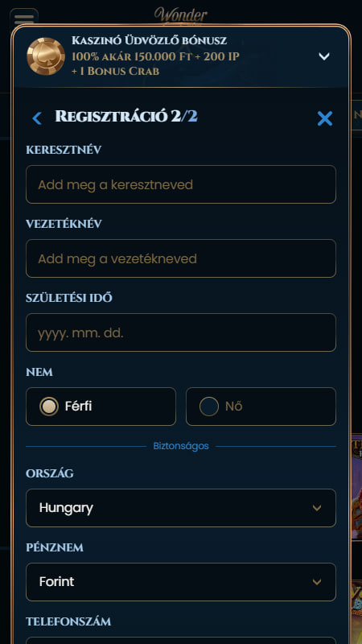Screen dimensions: 362x644
Task: Click the Biztonságos label
Action: tap(181, 446)
